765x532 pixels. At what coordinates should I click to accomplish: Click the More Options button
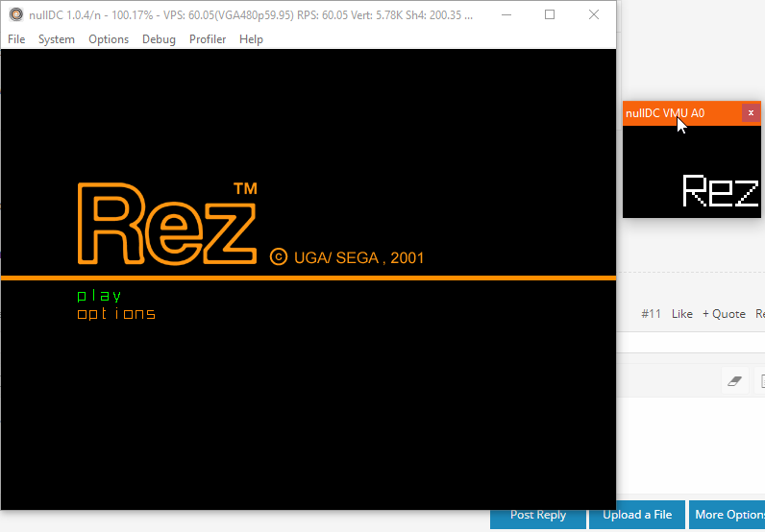[x=727, y=515]
